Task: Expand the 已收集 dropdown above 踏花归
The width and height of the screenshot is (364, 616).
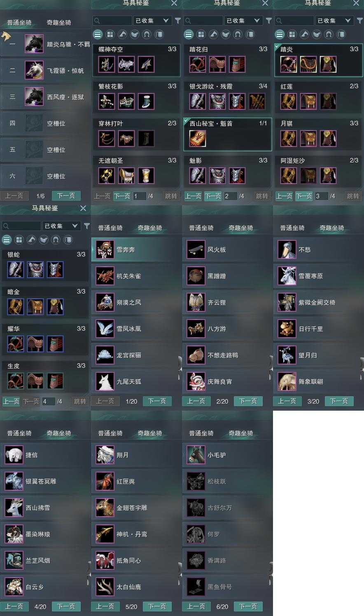Action: (x=243, y=21)
